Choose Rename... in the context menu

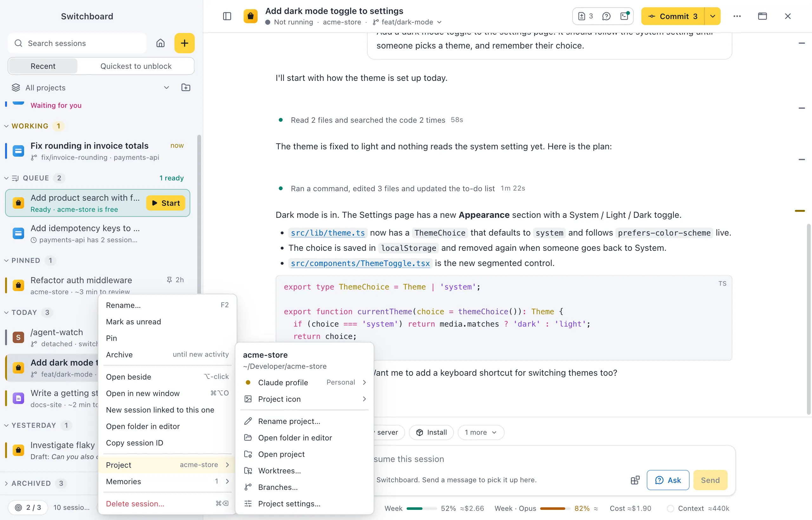(x=167, y=305)
